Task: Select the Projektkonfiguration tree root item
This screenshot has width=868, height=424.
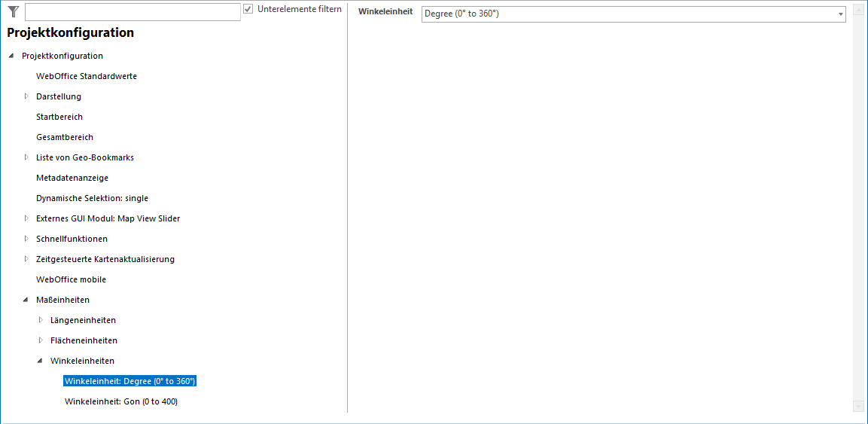Action: [x=62, y=56]
